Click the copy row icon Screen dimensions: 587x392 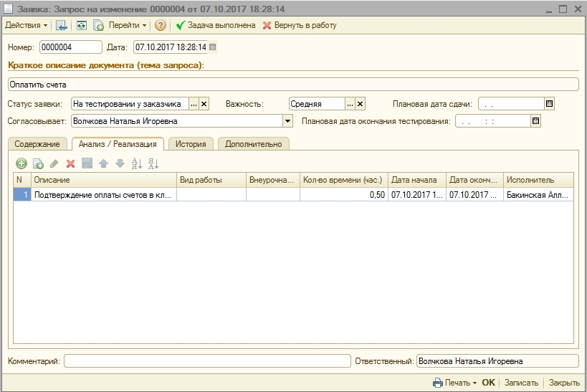pyautogui.click(x=39, y=163)
